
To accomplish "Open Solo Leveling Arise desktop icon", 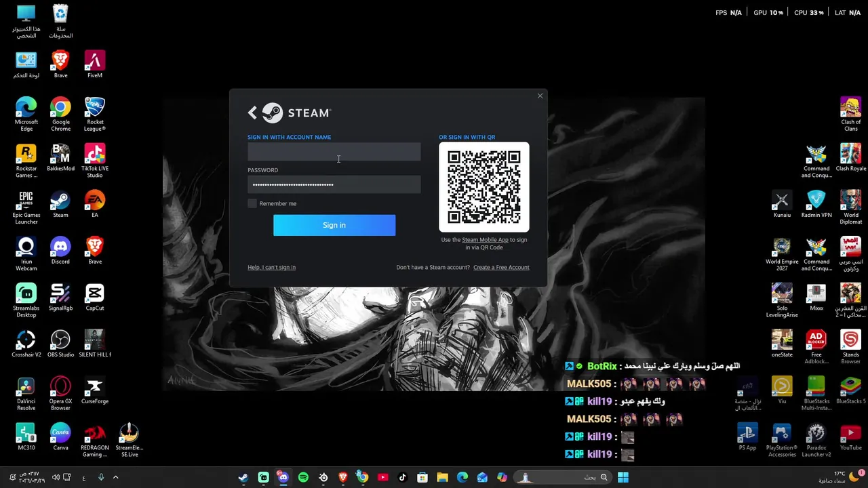I will click(x=782, y=300).
